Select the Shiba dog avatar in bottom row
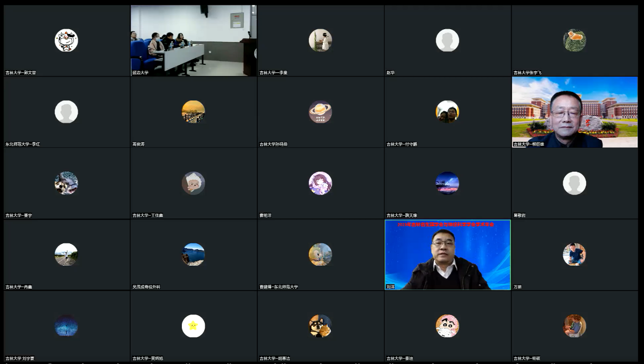Viewport: 644px width, 364px height. click(320, 326)
